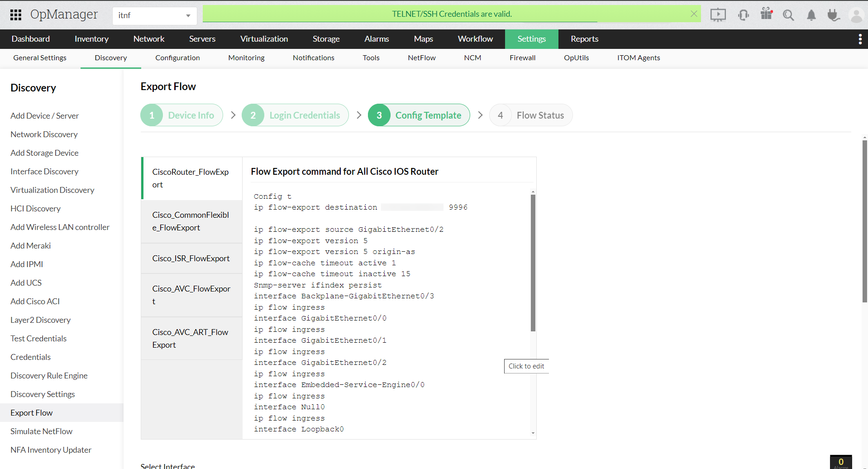Switch to the ITOM Agents sub-tab
Image resolution: width=868 pixels, height=469 pixels.
click(639, 58)
